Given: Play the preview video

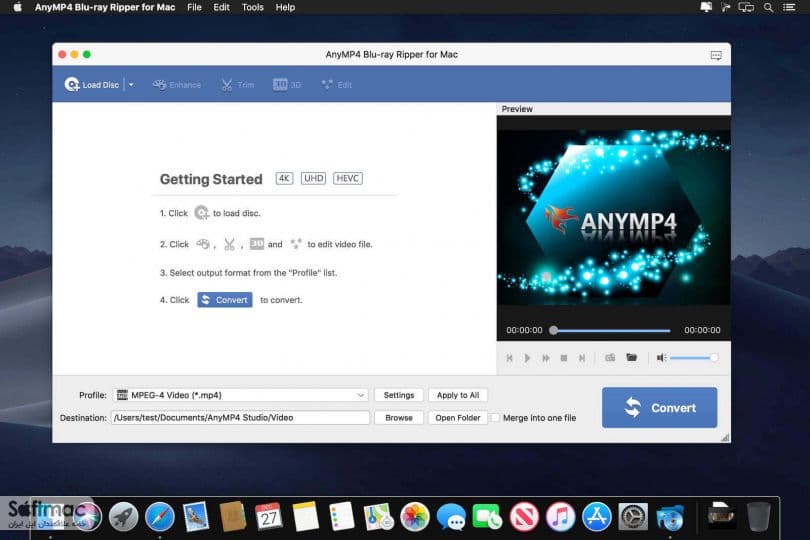Looking at the screenshot, I should [x=527, y=358].
